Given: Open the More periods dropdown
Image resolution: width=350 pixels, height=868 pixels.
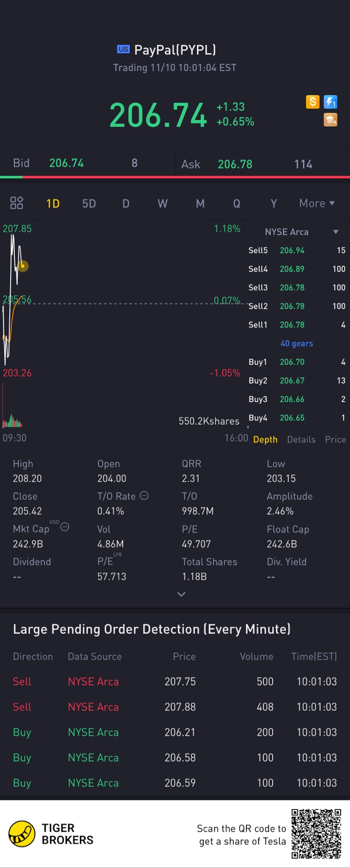Looking at the screenshot, I should point(317,203).
